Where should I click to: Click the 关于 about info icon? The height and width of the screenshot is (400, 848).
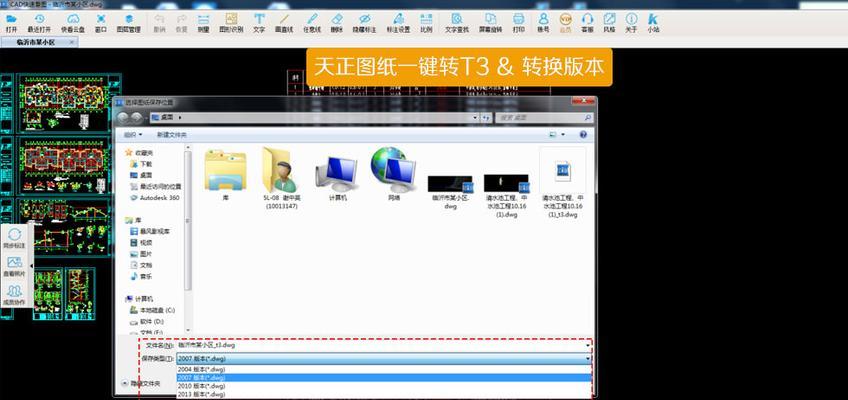pos(631,23)
